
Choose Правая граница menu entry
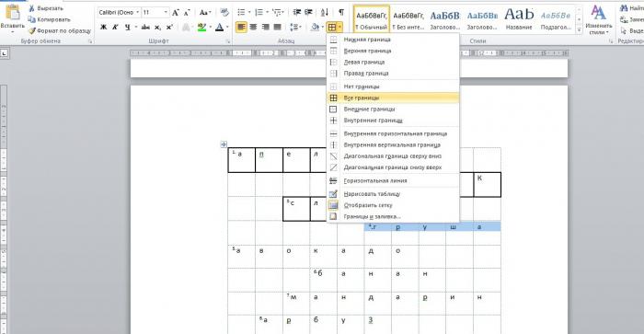[x=393, y=73]
